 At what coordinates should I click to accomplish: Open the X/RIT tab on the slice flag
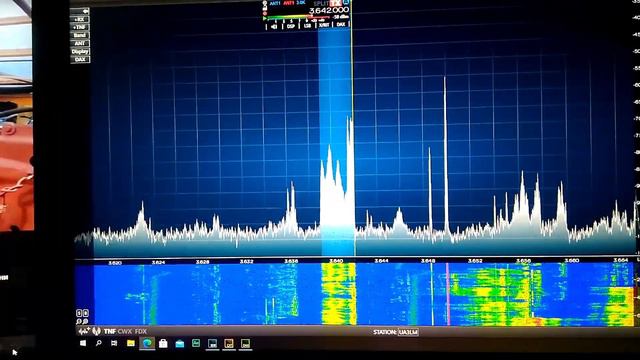point(324,25)
